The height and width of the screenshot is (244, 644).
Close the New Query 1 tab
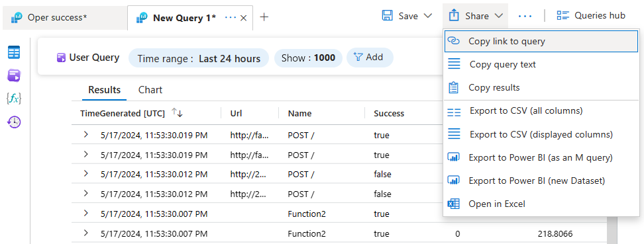(x=243, y=18)
